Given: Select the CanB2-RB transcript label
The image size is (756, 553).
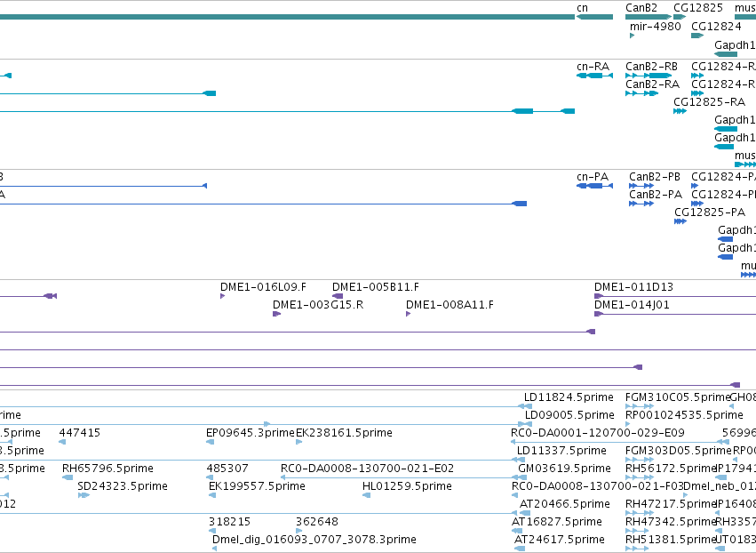Looking at the screenshot, I should (651, 67).
